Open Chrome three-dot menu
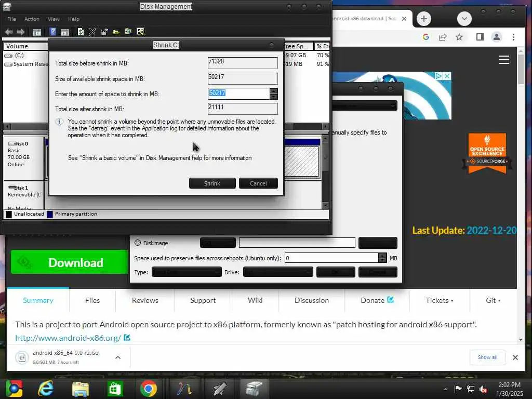 pyautogui.click(x=513, y=37)
